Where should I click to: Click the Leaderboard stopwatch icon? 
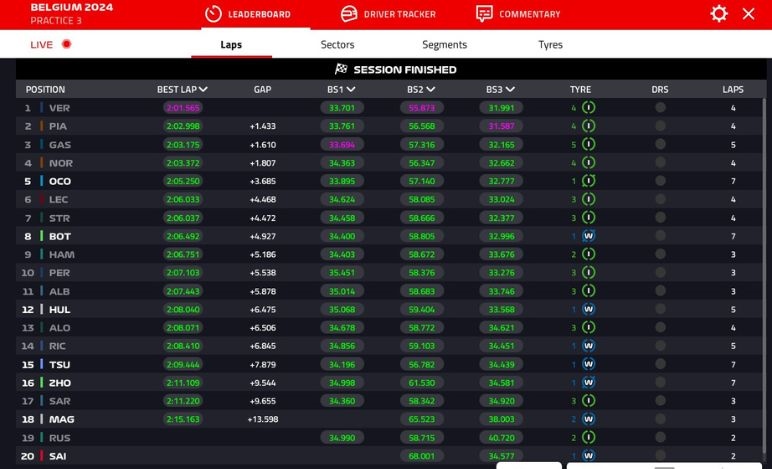[212, 14]
